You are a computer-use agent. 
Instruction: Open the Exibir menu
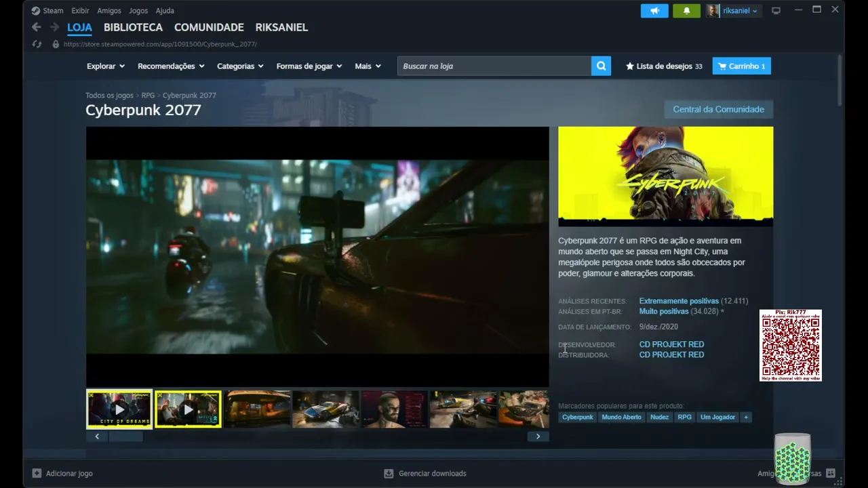80,10
